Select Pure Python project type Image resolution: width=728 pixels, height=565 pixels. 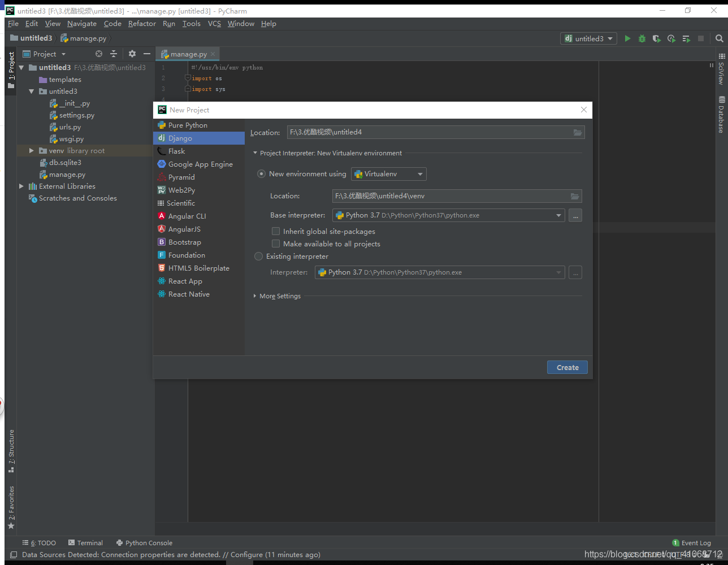click(x=199, y=125)
